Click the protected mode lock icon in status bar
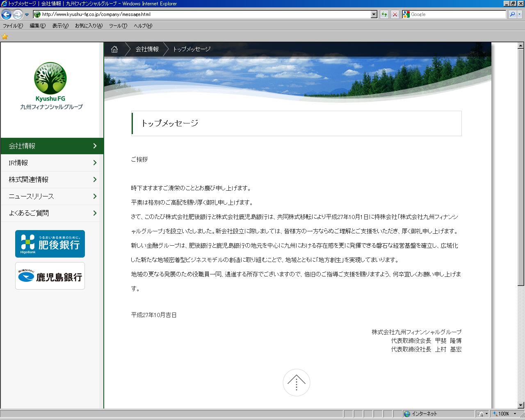The image size is (525, 420). pyautogui.click(x=481, y=414)
